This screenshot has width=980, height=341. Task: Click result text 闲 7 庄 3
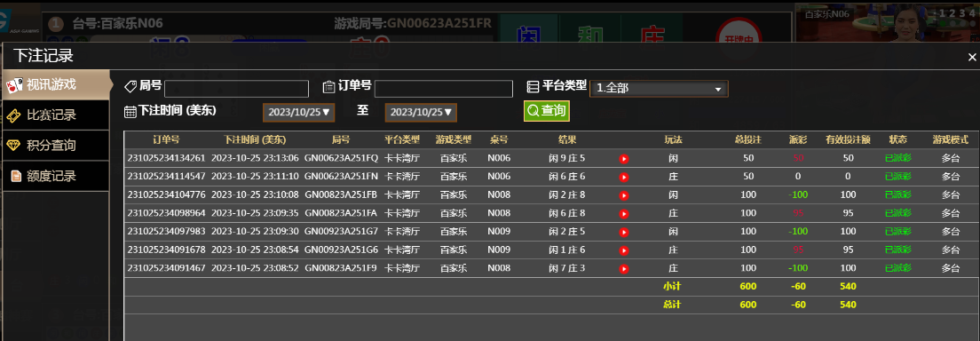[567, 268]
